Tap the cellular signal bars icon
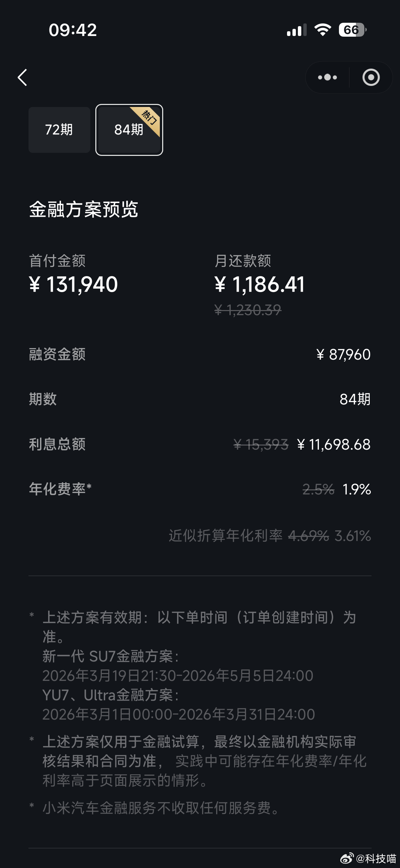Image resolution: width=400 pixels, height=868 pixels. 297,30
